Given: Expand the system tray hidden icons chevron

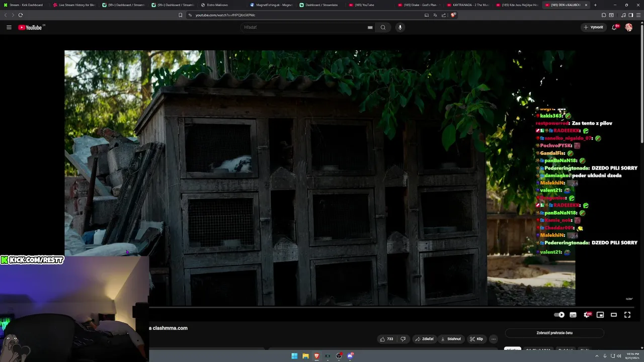Looking at the screenshot, I should pyautogui.click(x=598, y=356).
